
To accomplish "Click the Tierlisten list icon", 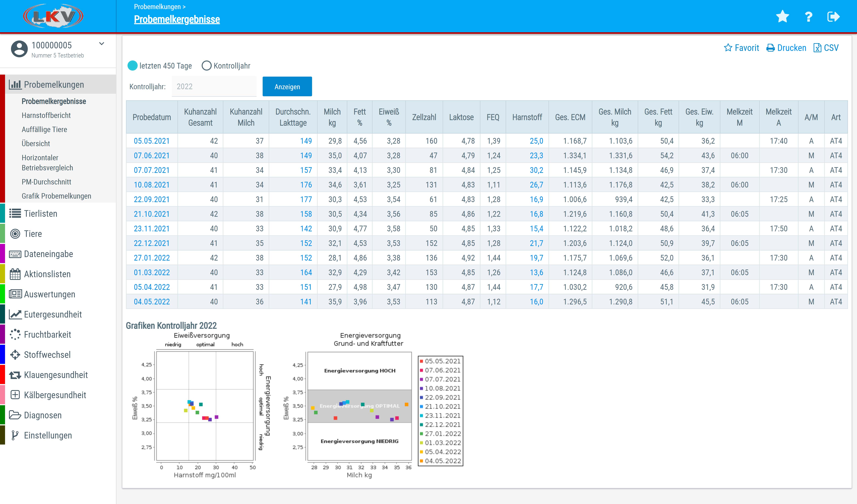I will point(15,214).
